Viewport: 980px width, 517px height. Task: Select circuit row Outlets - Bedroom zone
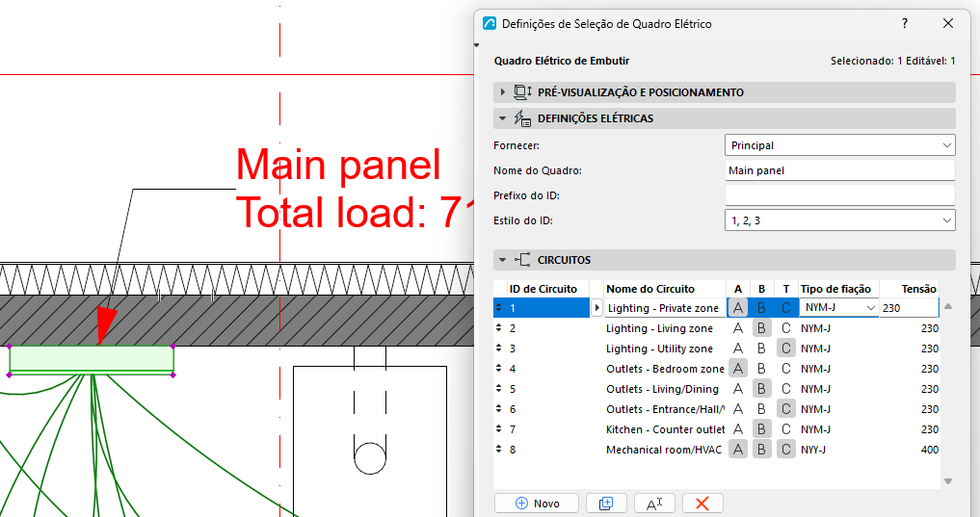(716, 369)
